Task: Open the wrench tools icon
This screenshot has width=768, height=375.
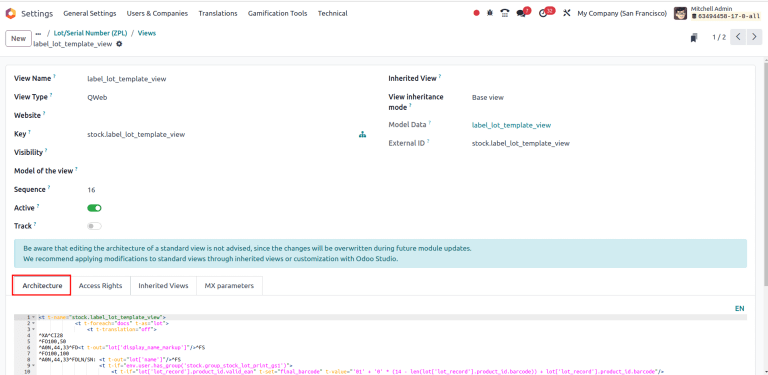Action: point(567,14)
